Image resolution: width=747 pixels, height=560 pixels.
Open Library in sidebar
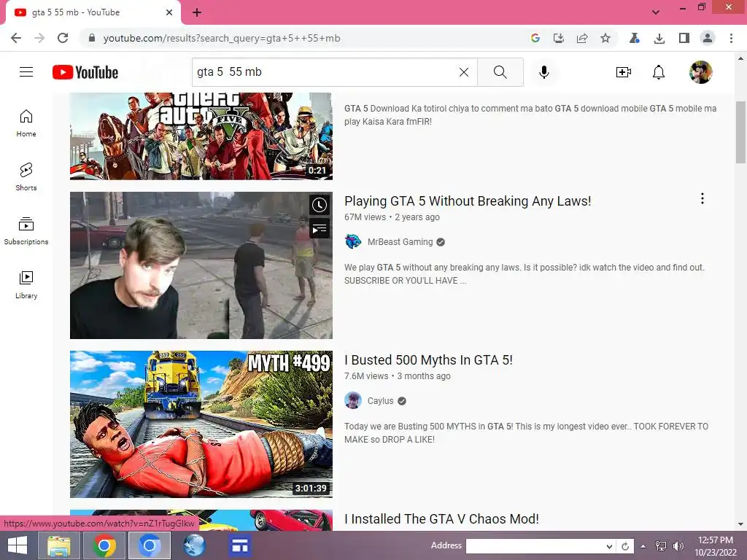point(26,284)
